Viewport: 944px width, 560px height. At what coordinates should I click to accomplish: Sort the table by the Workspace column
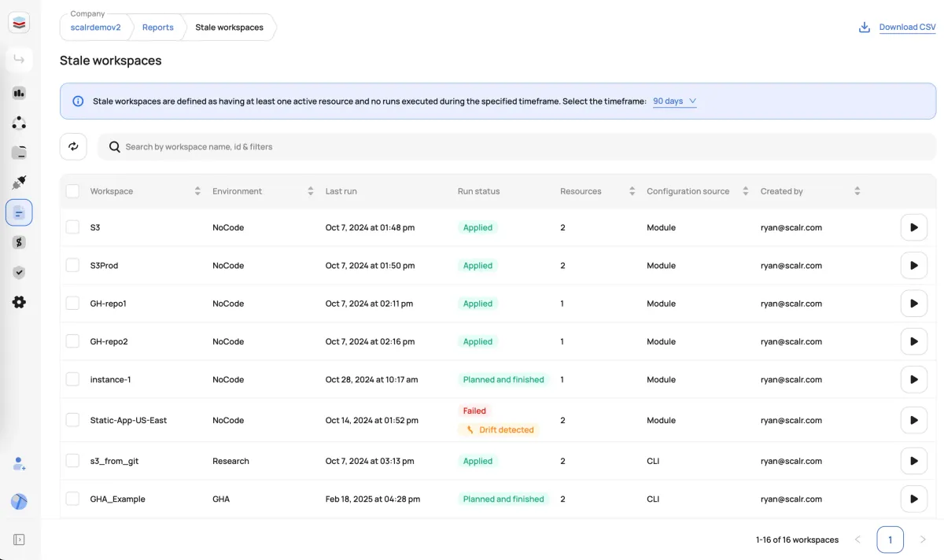click(197, 190)
